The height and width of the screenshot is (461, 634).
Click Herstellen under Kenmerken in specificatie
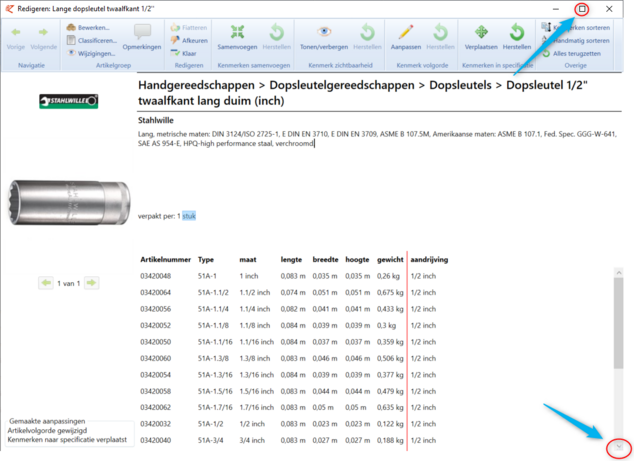517,37
